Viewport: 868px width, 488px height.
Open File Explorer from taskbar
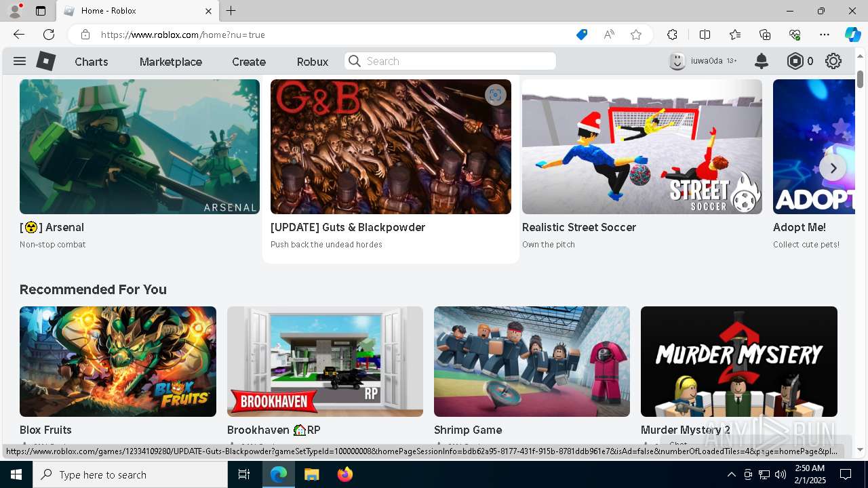(x=312, y=474)
